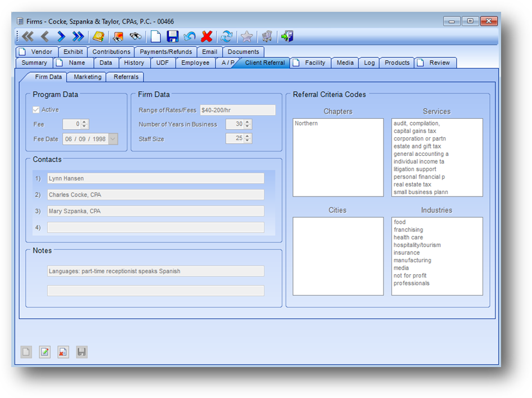Open the Fee Date calendar dropdown arrow
This screenshot has width=532, height=398.
[x=113, y=139]
